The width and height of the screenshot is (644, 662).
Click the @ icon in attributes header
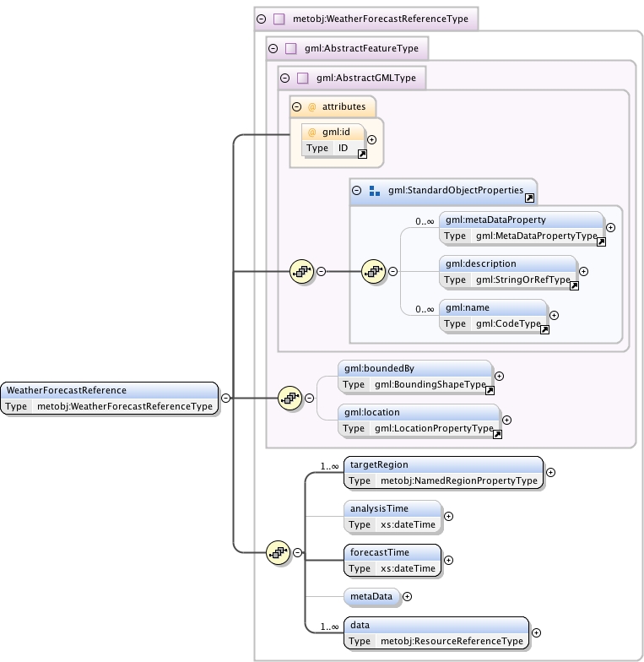(312, 107)
